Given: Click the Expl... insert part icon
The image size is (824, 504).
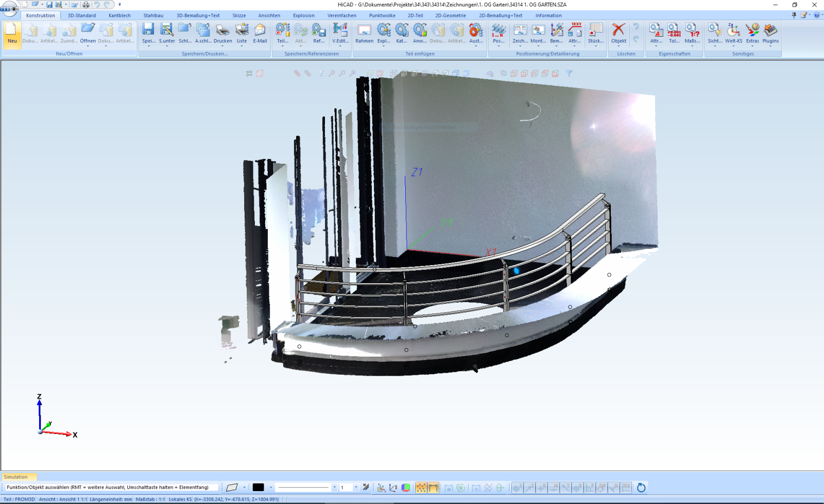Looking at the screenshot, I should (384, 30).
